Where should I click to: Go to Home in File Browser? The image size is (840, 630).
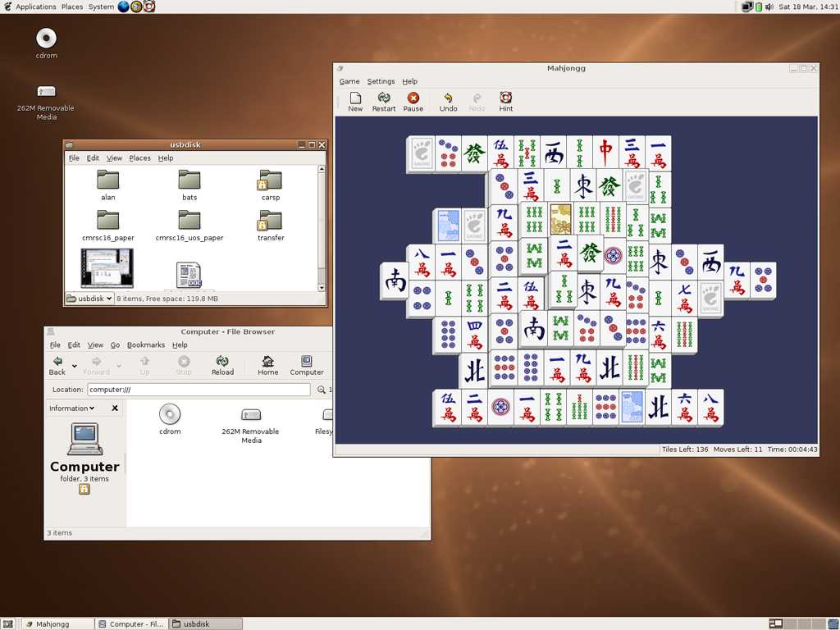click(268, 365)
